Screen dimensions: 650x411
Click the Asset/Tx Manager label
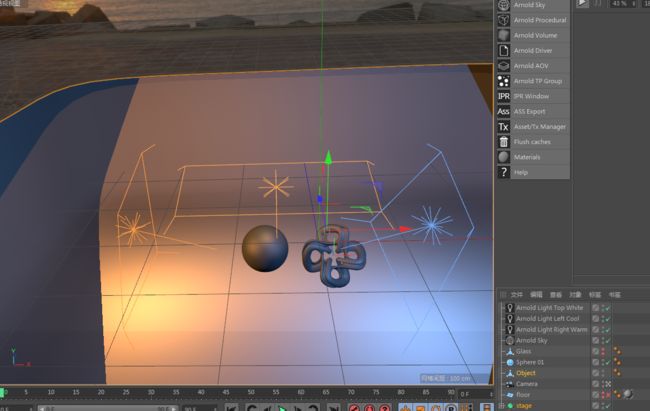540,127
